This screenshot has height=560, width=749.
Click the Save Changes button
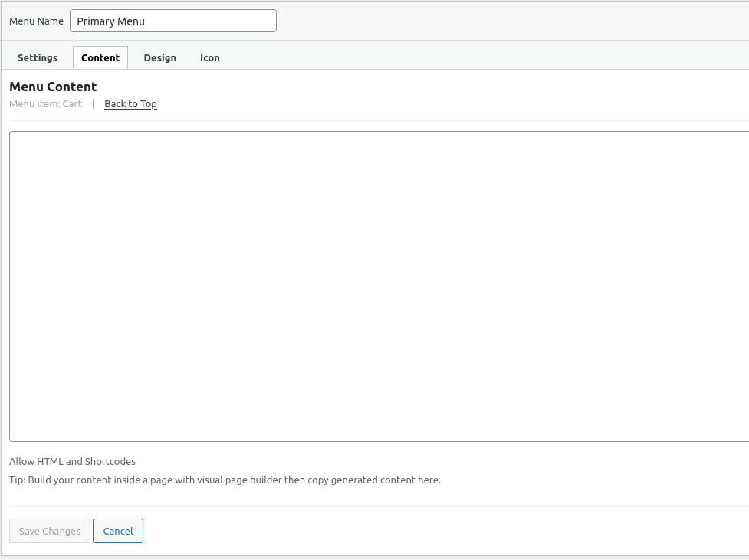click(50, 531)
